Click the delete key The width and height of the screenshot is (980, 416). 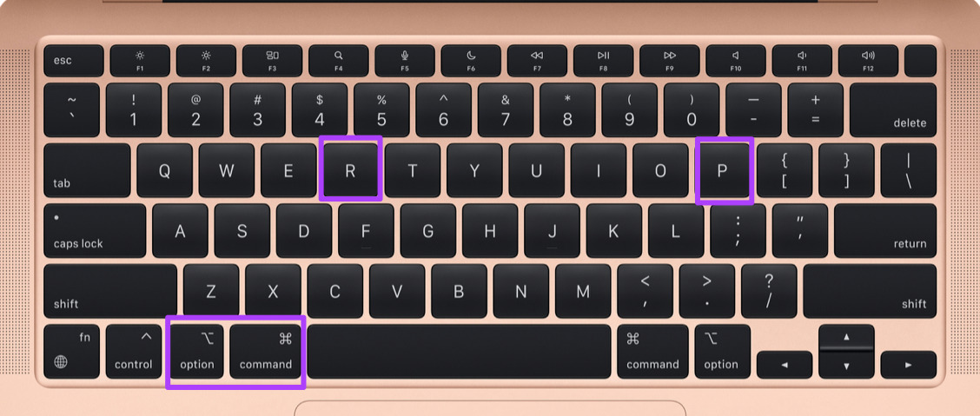point(893,110)
